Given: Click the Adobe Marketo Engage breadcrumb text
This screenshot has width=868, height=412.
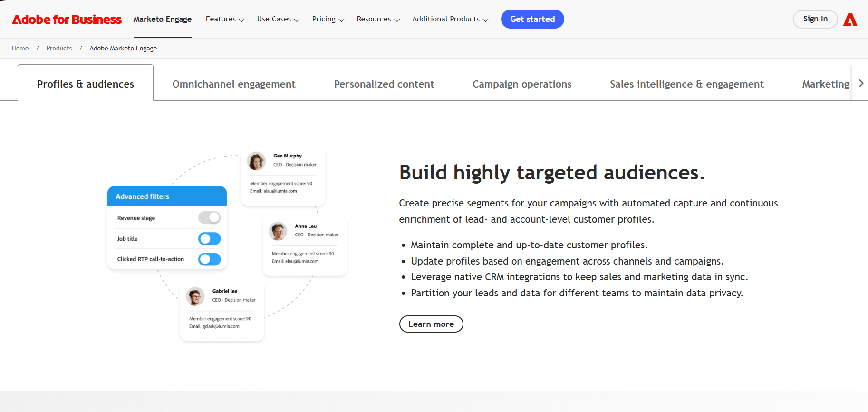Looking at the screenshot, I should pyautogui.click(x=123, y=48).
